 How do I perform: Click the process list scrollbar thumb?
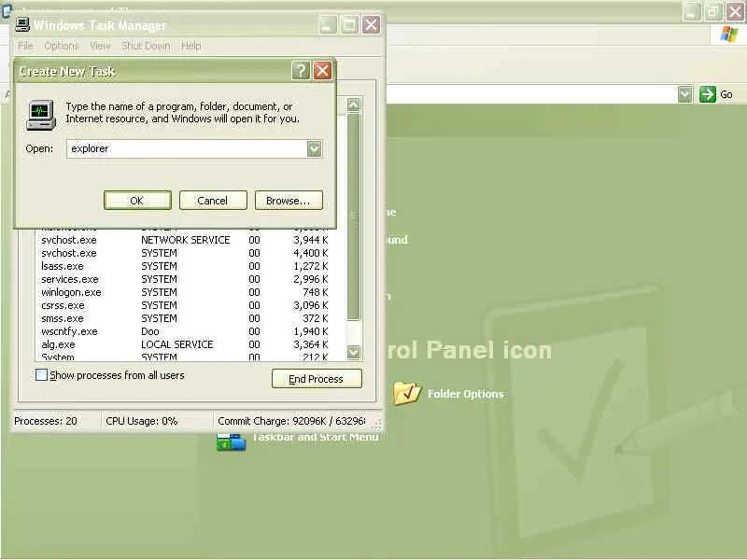[x=353, y=217]
